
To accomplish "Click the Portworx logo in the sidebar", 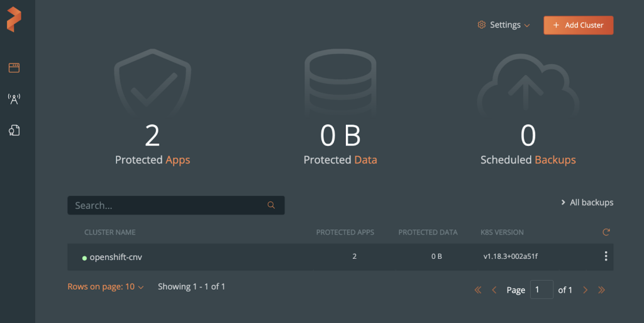I will pos(14,20).
